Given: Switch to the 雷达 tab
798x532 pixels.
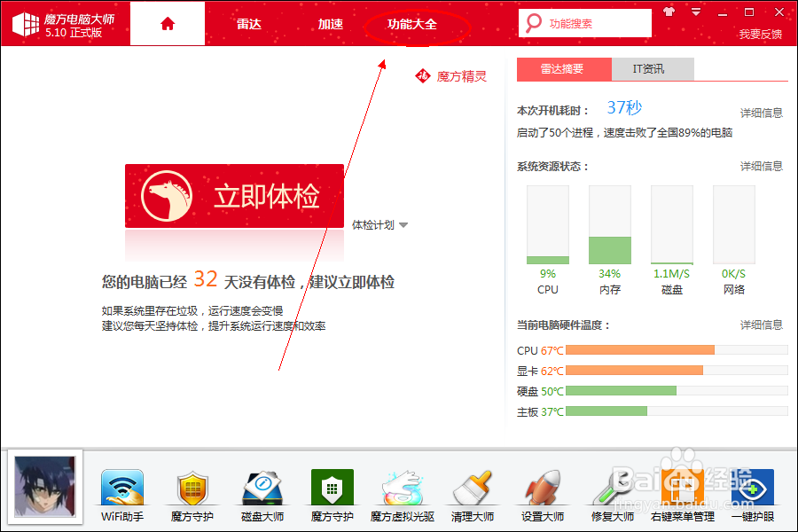Looking at the screenshot, I should coord(249,24).
